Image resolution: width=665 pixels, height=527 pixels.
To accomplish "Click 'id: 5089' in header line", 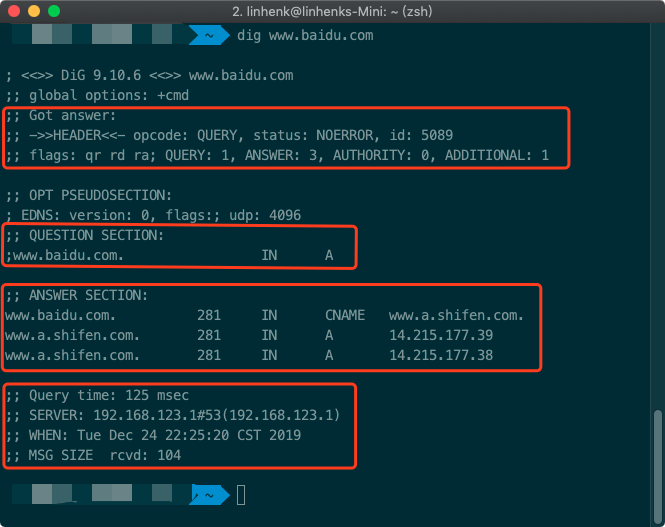I will pos(421,135).
